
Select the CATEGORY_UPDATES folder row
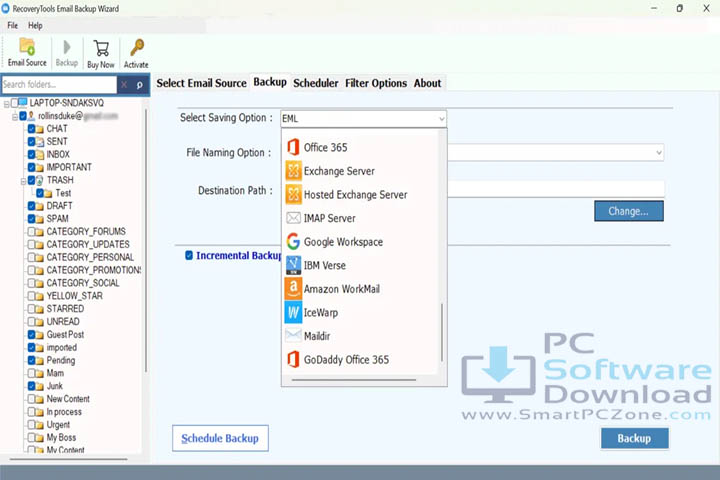coord(88,244)
